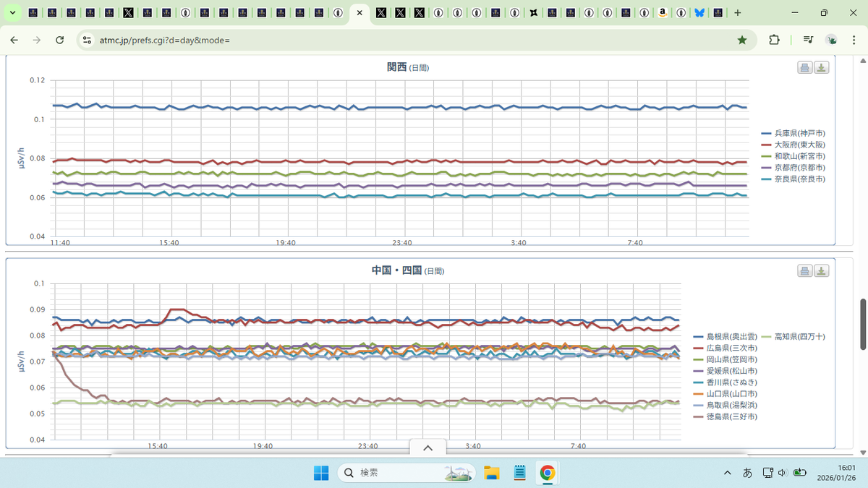The height and width of the screenshot is (488, 868).
Task: Show hidden system tray icons
Action: (727, 473)
